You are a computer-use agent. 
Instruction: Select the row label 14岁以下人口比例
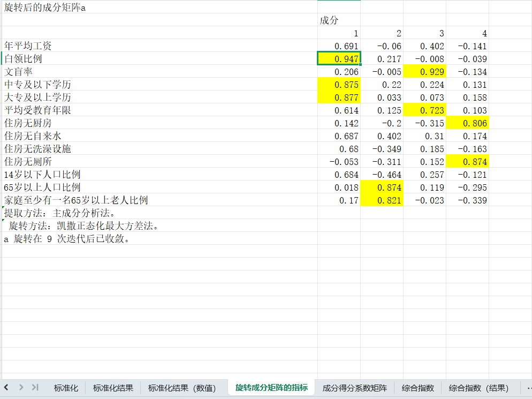(159, 175)
